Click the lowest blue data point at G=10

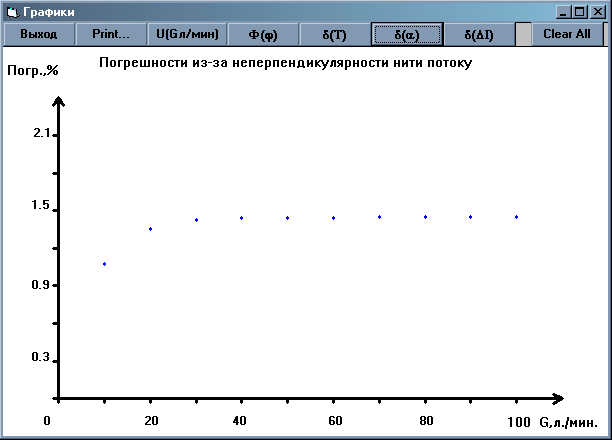(x=105, y=264)
